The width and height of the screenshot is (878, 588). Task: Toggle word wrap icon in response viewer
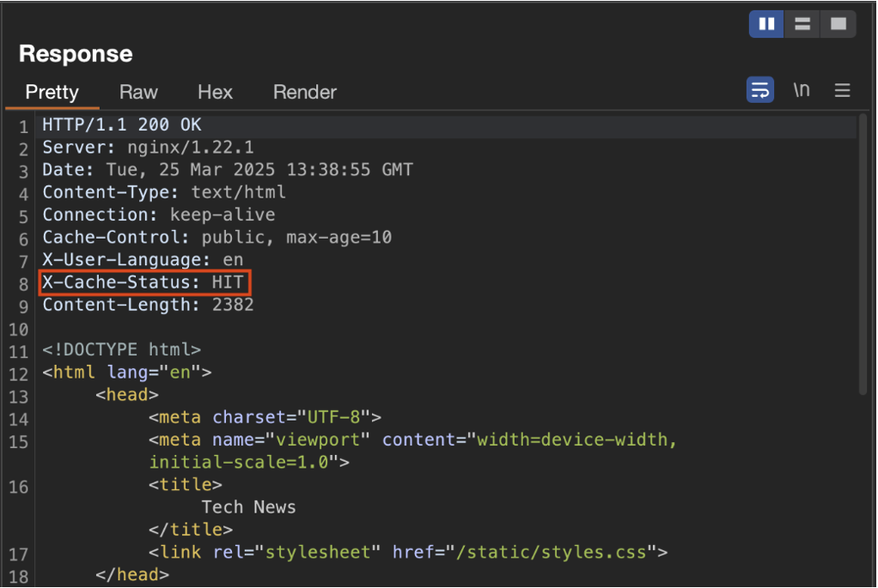759,90
